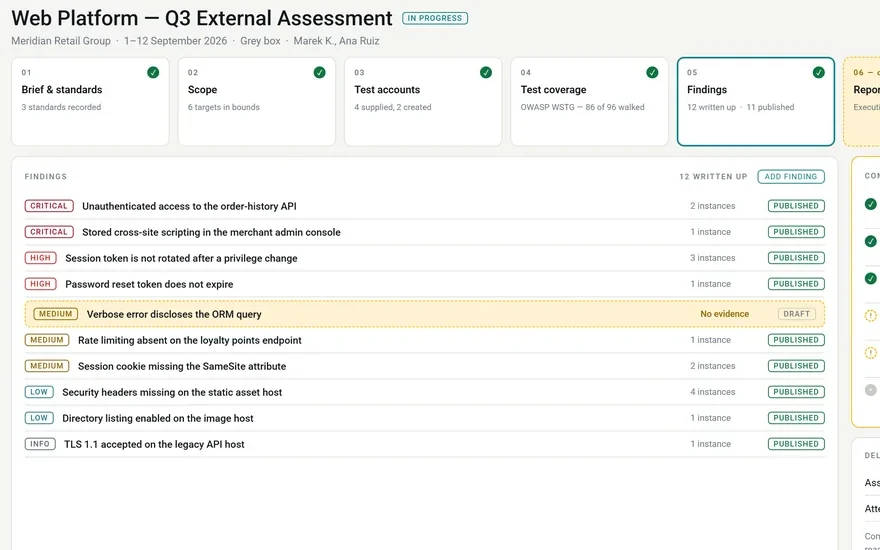Click Low badge on Directory listing row
The height and width of the screenshot is (550, 880).
click(x=39, y=418)
